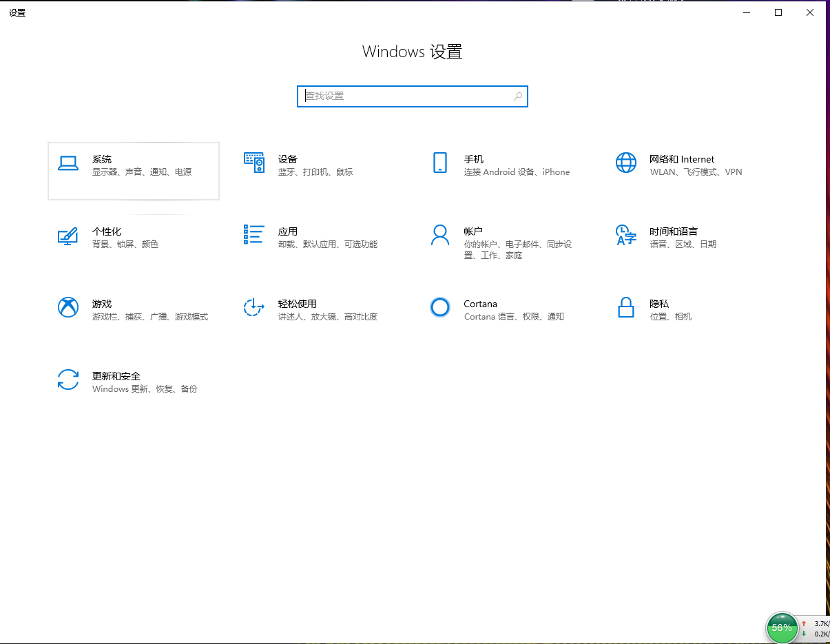
Task: Click the Cortana category title
Action: click(x=481, y=304)
